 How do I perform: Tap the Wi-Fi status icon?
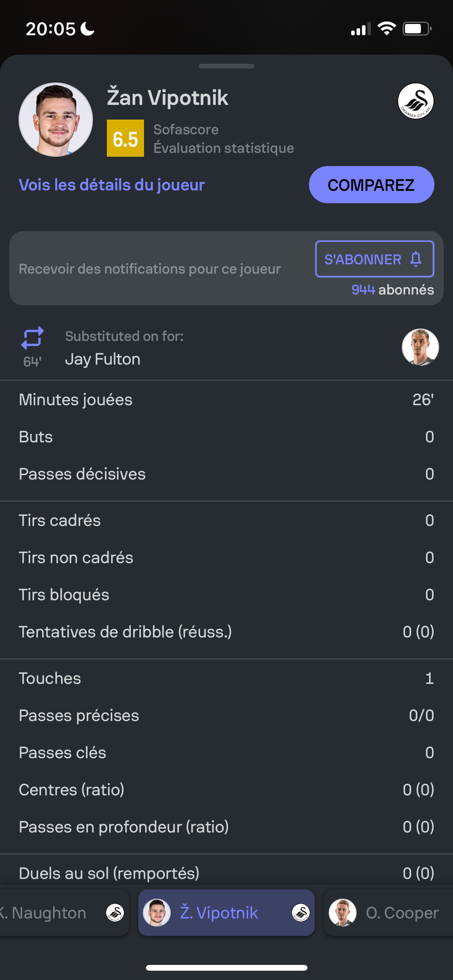[386, 29]
